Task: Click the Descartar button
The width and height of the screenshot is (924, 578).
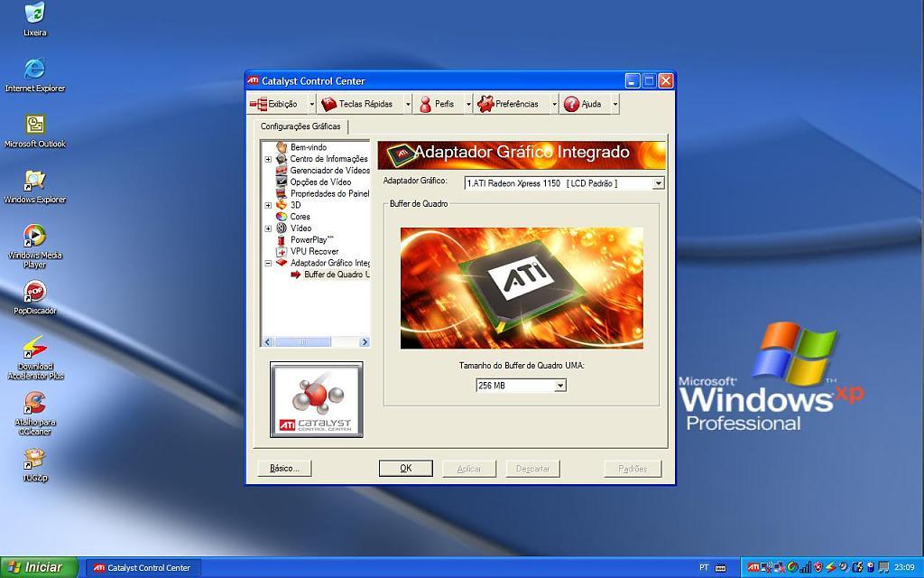Action: point(532,469)
